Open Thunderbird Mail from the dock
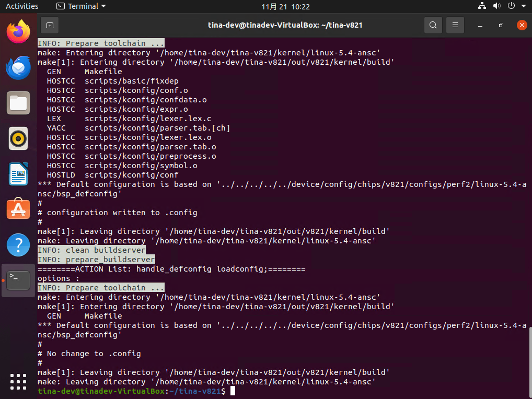This screenshot has width=532, height=399. click(18, 67)
